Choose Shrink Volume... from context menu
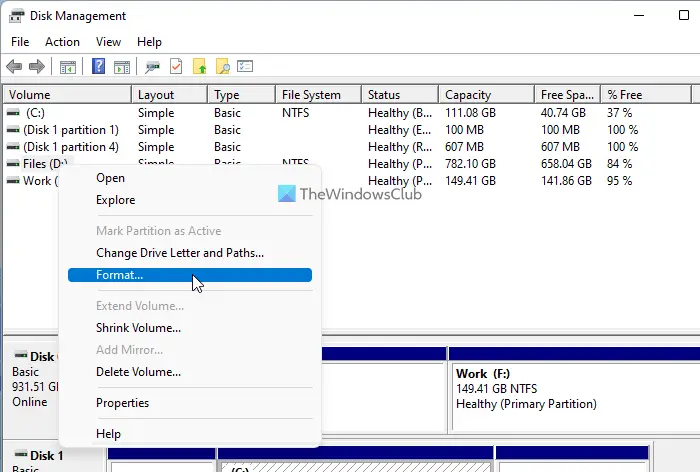The width and height of the screenshot is (700, 472). click(x=138, y=328)
